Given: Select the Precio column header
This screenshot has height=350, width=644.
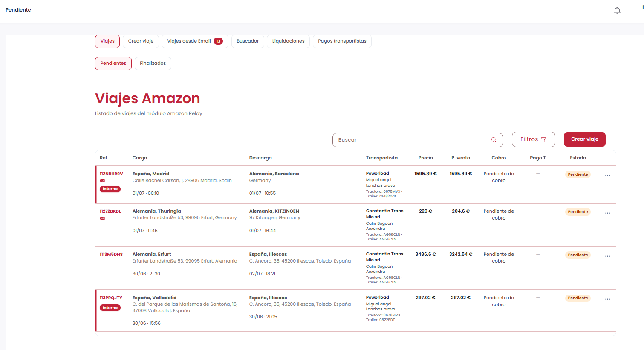Looking at the screenshot, I should 425,158.
